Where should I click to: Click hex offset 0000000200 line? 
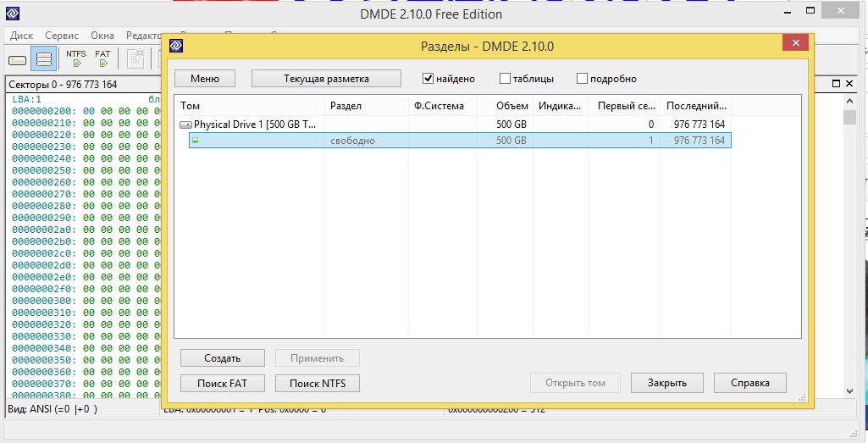click(86, 111)
